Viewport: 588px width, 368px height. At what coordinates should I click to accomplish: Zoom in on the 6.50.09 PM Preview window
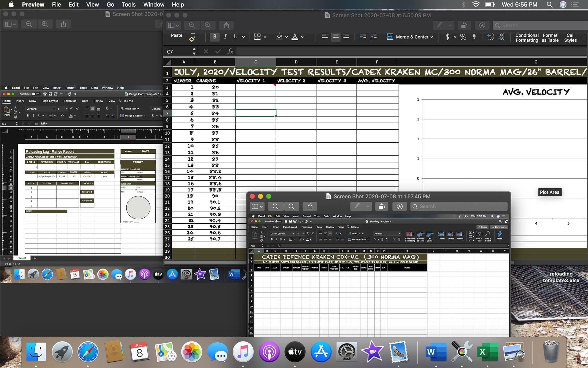[208, 25]
